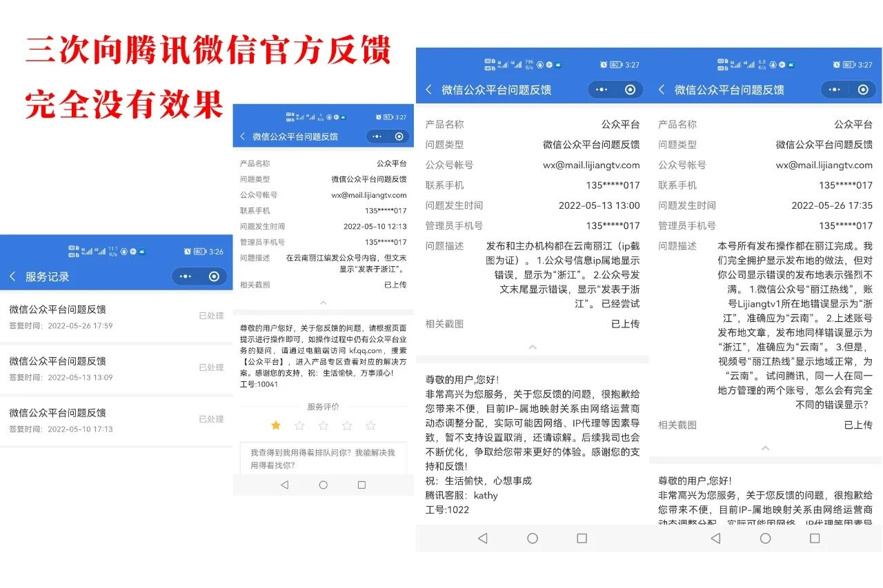Collapse details chevron on 2022-05-10 12:13 feedback screen
Screen dimensions: 883x588
pyautogui.click(x=323, y=303)
